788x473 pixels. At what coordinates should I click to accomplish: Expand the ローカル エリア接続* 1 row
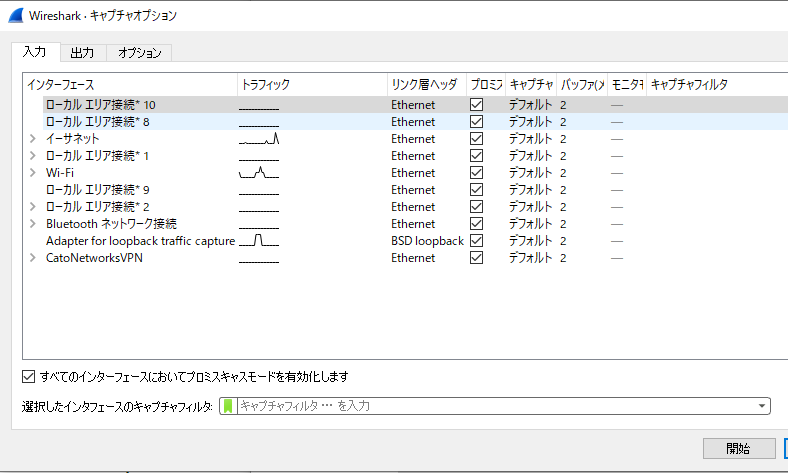[x=33, y=155]
